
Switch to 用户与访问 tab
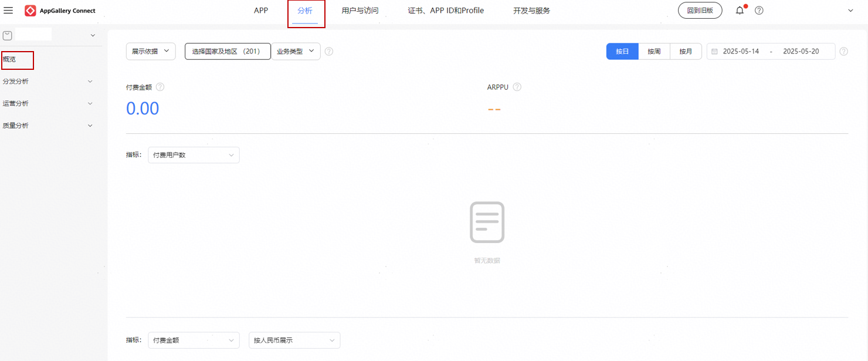point(360,11)
